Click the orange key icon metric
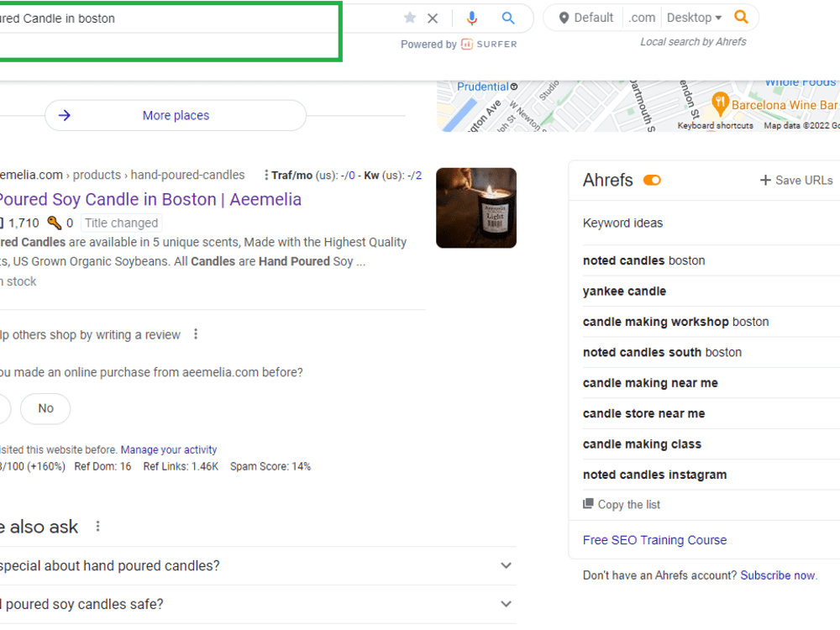Viewport: 840px width, 630px height. (x=54, y=223)
